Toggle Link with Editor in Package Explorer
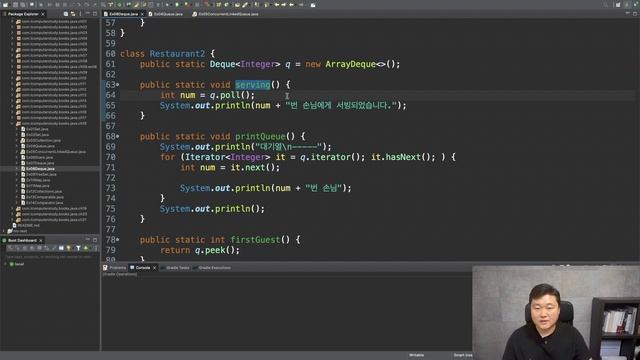 click(73, 14)
